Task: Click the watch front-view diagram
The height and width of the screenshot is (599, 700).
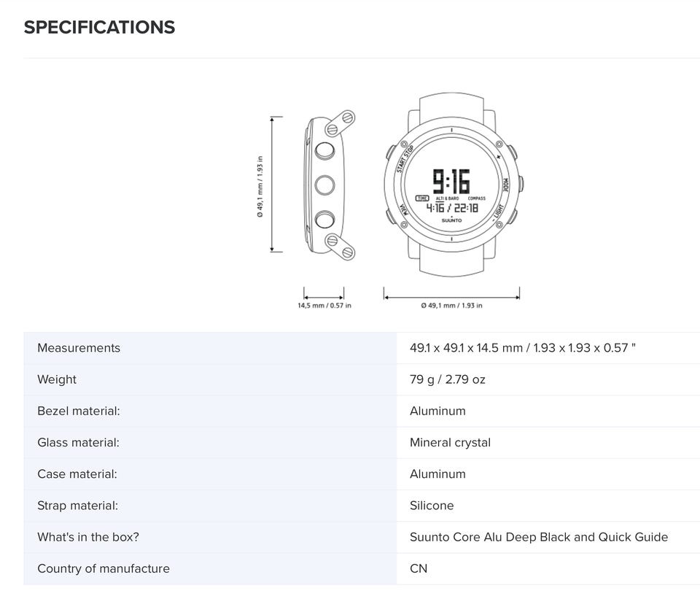Action: pos(453,185)
